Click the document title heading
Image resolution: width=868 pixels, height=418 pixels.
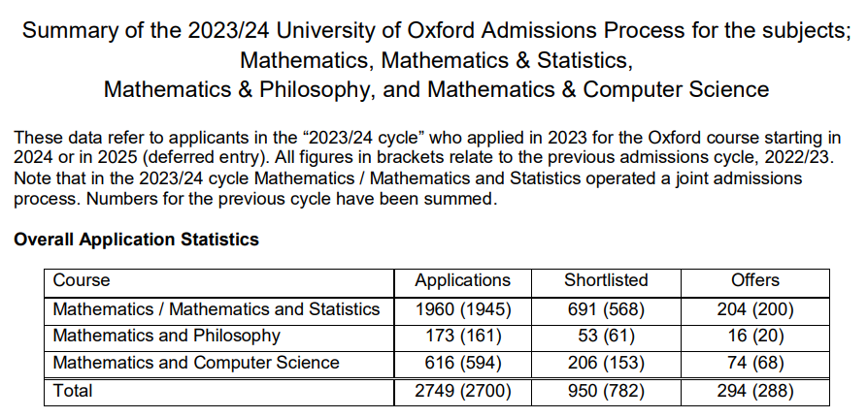[436, 60]
